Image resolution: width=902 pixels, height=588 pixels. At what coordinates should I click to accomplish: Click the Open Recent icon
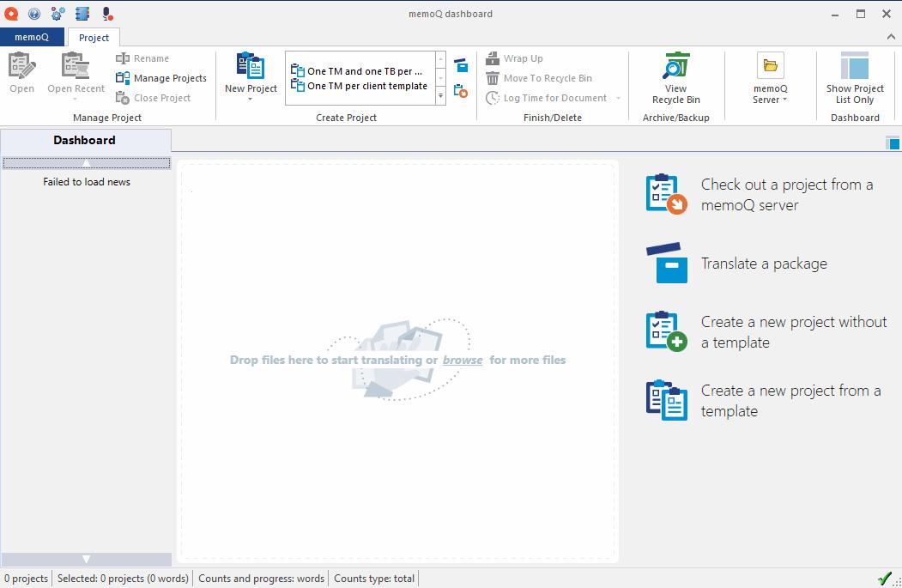pyautogui.click(x=76, y=65)
